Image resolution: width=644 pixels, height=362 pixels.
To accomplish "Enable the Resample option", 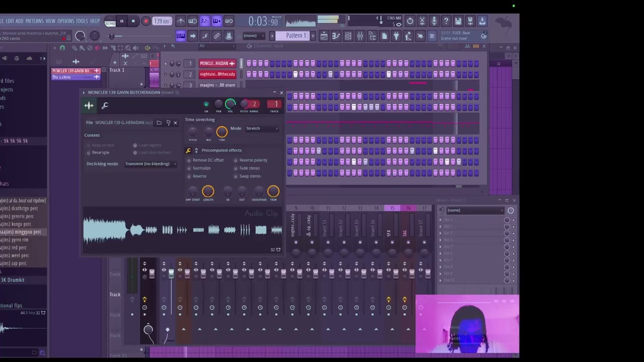I will pos(98,152).
